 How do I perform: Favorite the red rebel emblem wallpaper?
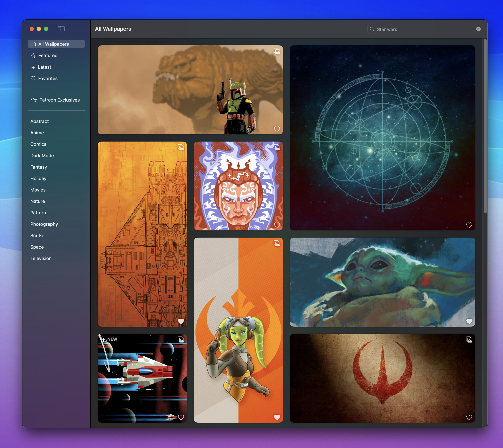469,417
